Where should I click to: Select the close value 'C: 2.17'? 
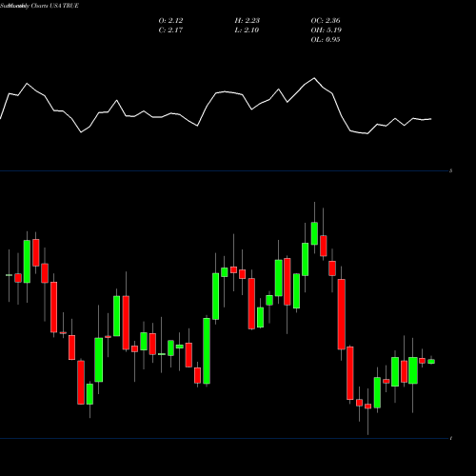point(170,30)
